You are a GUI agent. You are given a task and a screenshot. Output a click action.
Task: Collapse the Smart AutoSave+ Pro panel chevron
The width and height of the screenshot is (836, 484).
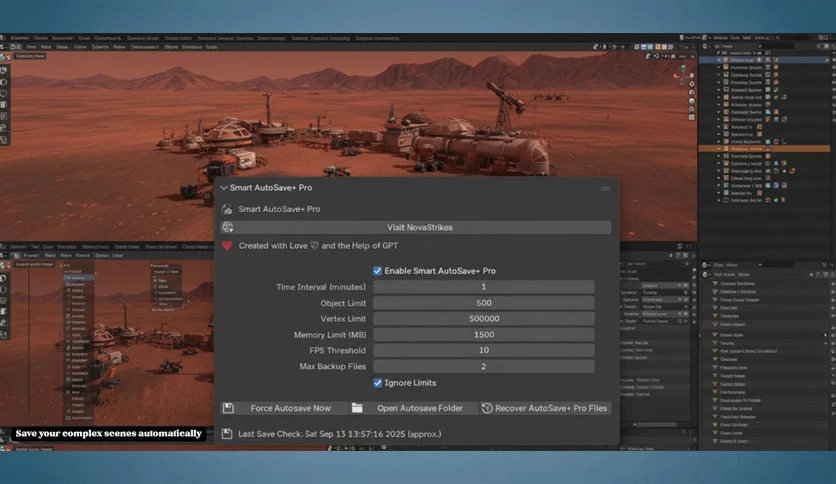(224, 188)
